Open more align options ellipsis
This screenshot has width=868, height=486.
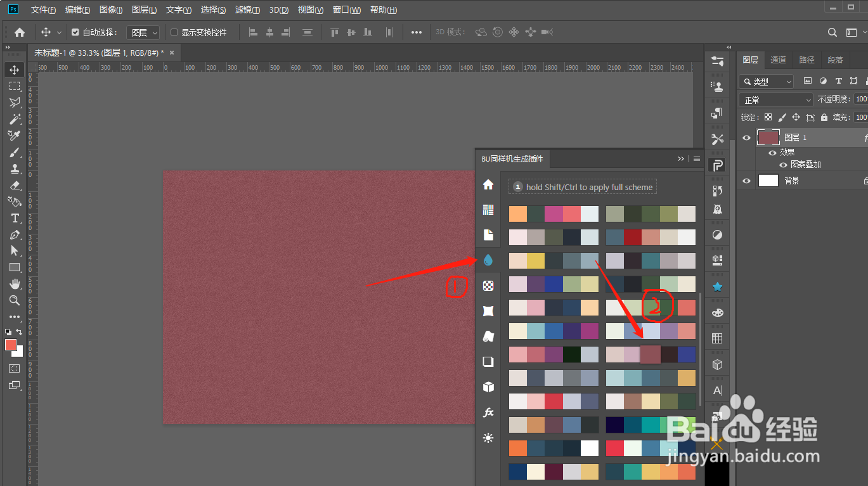tap(417, 32)
